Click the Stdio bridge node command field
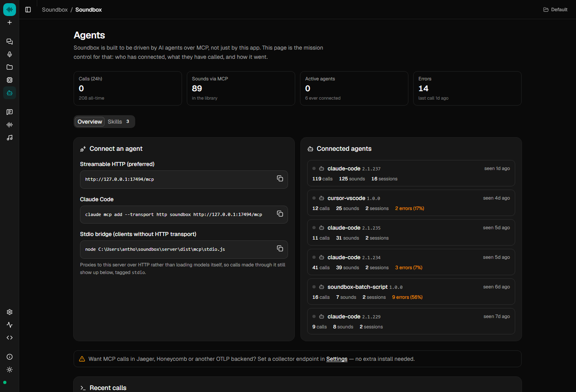This screenshot has width=576, height=392. pos(184,250)
